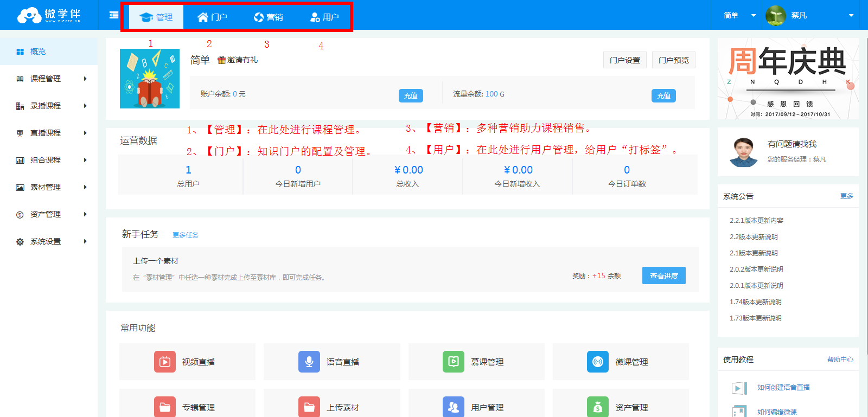Expand the 素材管理 submenu arrow
This screenshot has height=417, width=868.
tap(85, 187)
